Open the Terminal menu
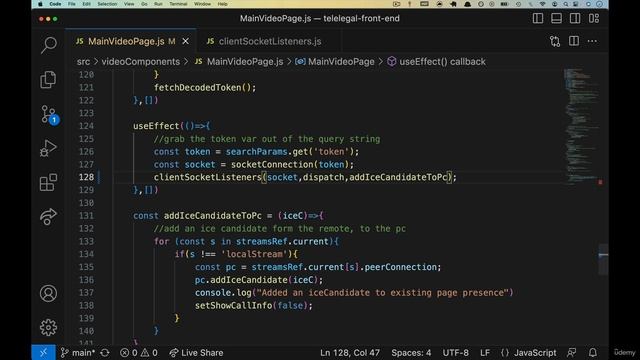This screenshot has width=640, height=360. pyautogui.click(x=178, y=4)
